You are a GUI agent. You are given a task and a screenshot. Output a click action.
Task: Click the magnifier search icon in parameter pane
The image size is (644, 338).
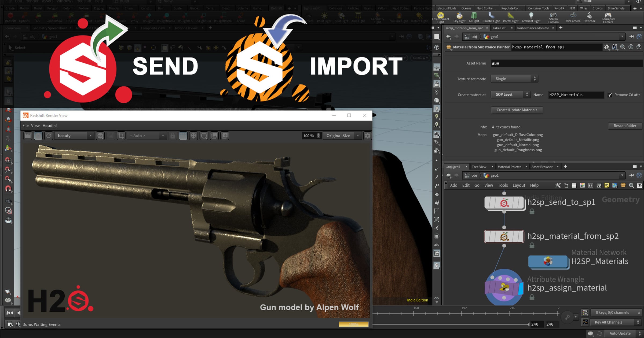pyautogui.click(x=623, y=47)
